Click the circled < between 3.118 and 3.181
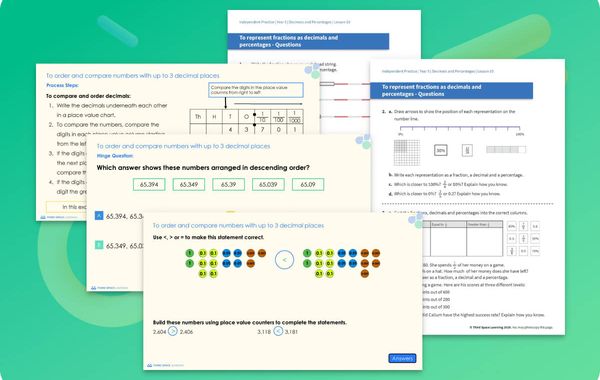The height and width of the screenshot is (380, 600). click(278, 331)
